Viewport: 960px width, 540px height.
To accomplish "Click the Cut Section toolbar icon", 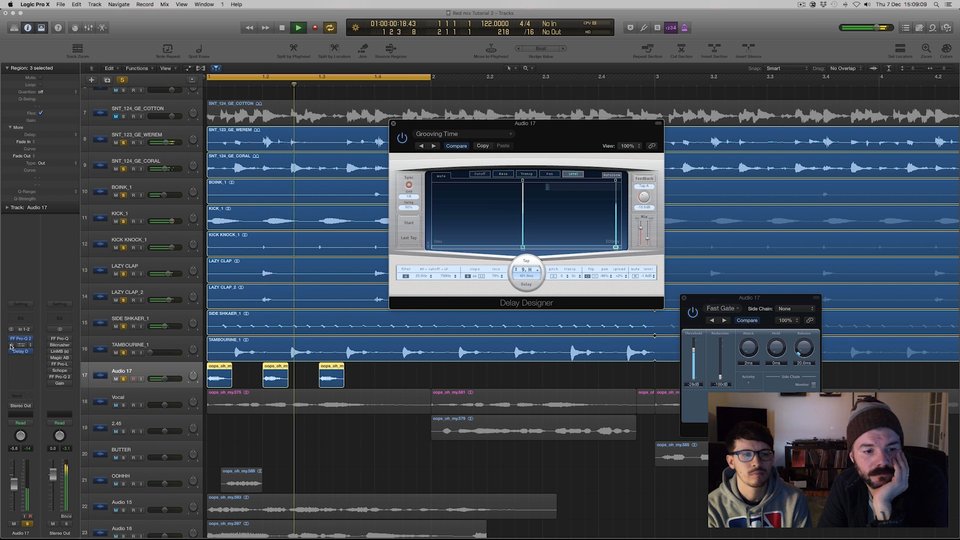I will [681, 48].
